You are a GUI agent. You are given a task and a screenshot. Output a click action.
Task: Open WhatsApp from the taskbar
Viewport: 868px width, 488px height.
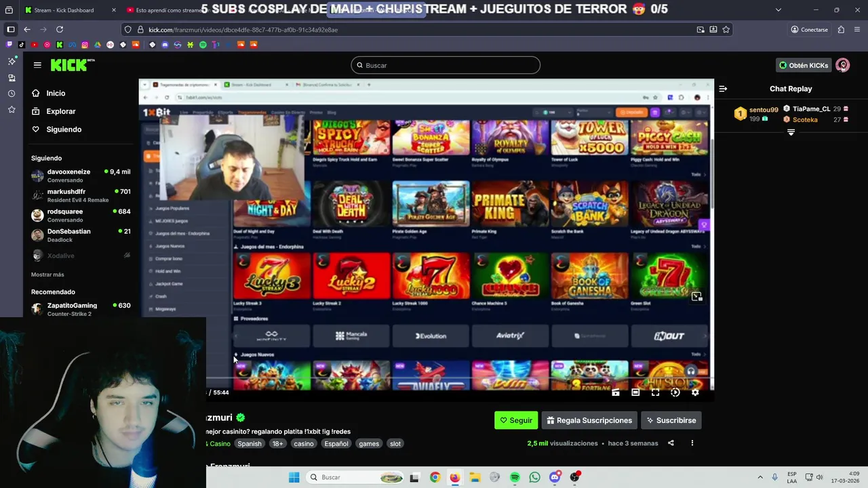pyautogui.click(x=535, y=477)
